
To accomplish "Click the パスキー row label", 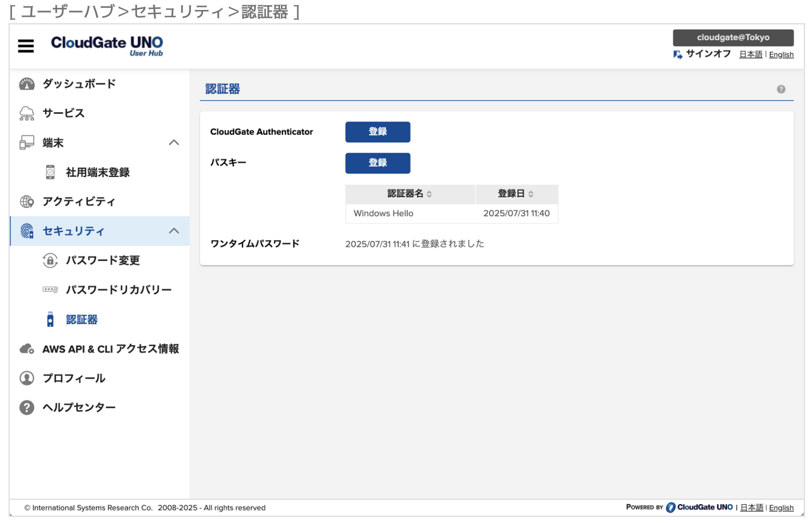I will tap(228, 163).
